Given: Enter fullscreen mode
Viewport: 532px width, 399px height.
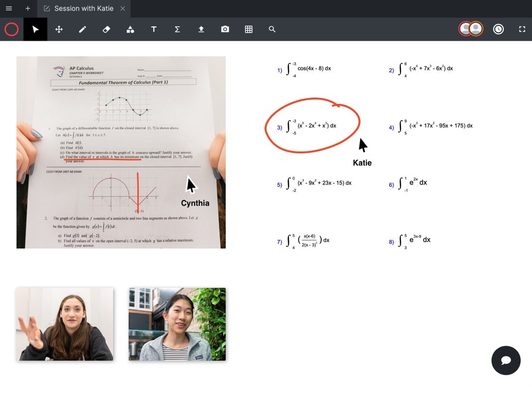Looking at the screenshot, I should click(522, 29).
